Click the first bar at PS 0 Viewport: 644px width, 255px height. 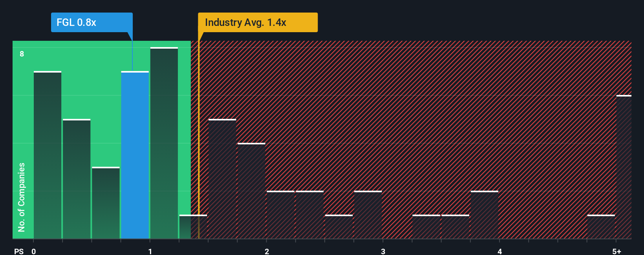pos(48,155)
